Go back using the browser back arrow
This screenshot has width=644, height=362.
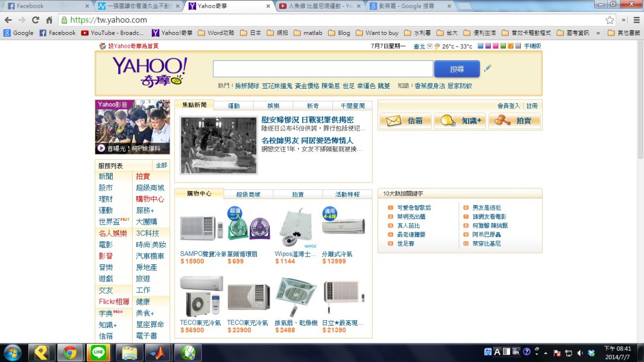[8, 20]
